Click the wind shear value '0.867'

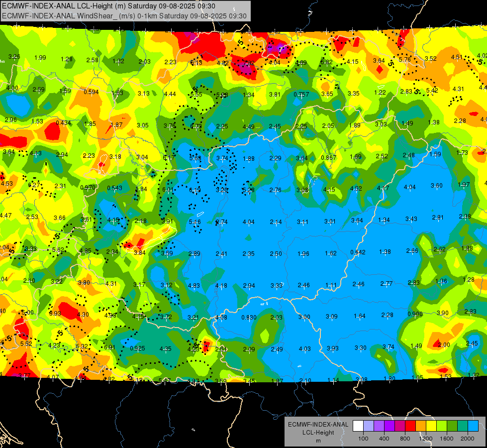point(329,158)
